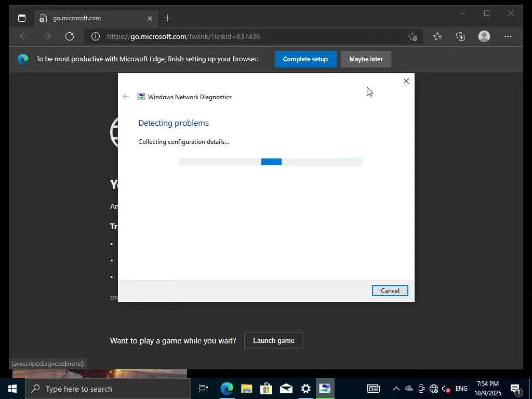
Task: Click the Complete setup button
Action: pyautogui.click(x=305, y=59)
